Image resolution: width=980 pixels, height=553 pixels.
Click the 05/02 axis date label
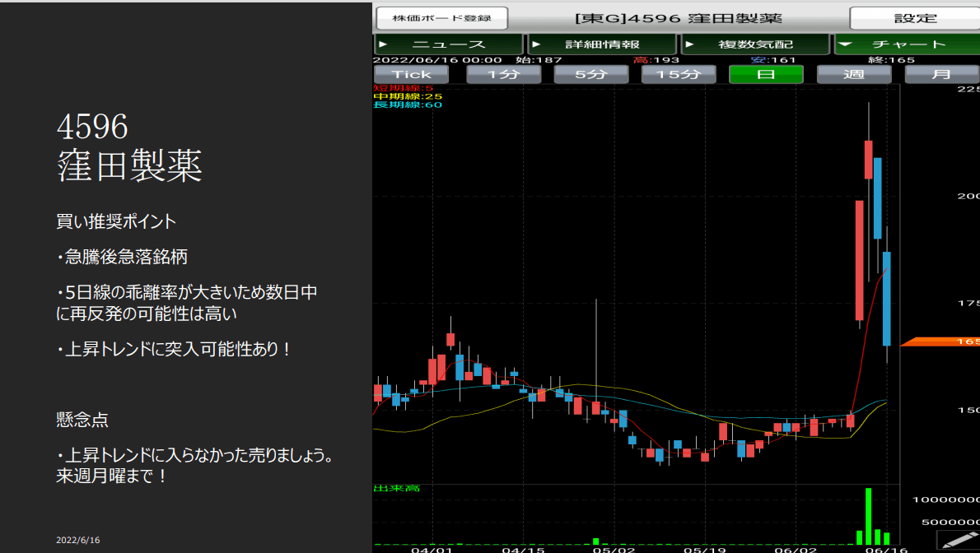coord(614,549)
